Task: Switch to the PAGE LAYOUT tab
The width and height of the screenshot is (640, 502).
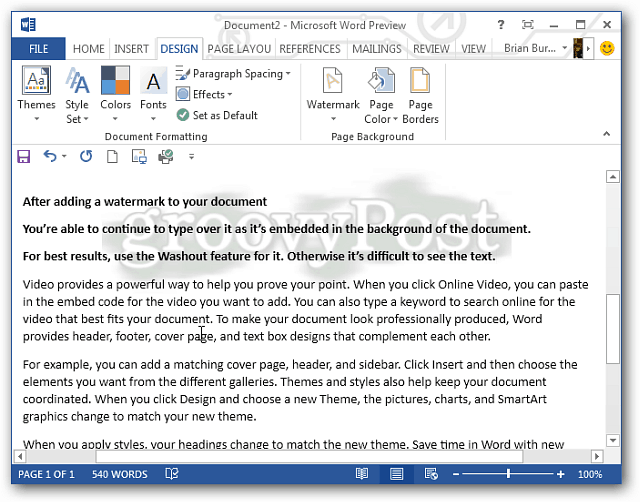Action: (x=239, y=49)
